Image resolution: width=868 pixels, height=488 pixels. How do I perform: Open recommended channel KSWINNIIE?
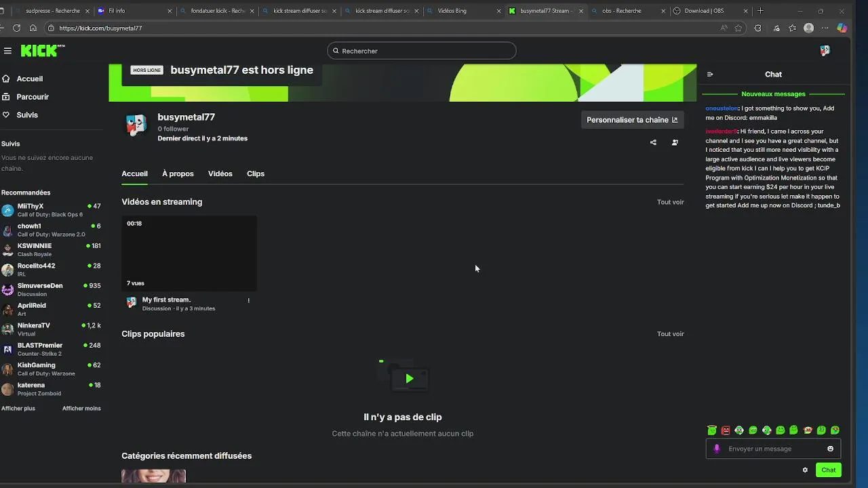[x=51, y=249]
